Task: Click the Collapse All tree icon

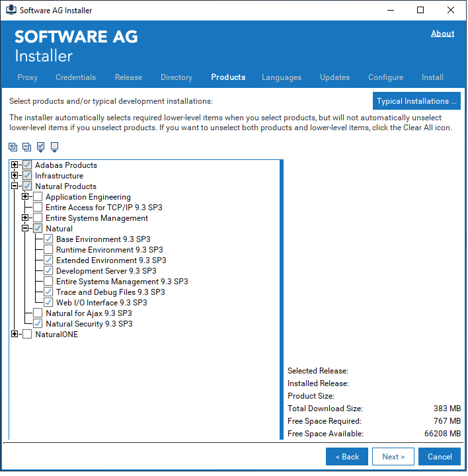Action: click(26, 147)
